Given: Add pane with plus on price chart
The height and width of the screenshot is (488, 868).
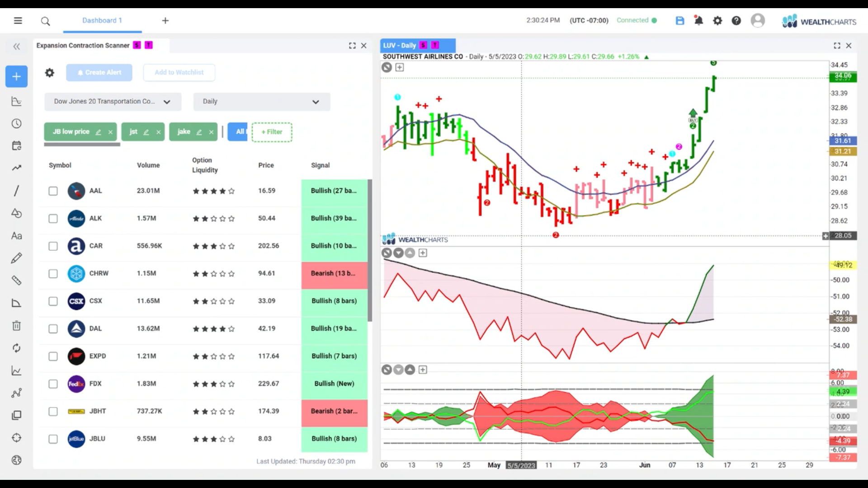Looking at the screenshot, I should point(400,67).
